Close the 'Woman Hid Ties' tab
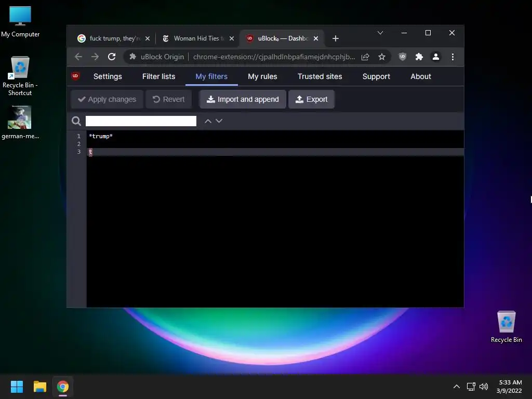Viewport: 532px width, 399px height. (x=232, y=38)
